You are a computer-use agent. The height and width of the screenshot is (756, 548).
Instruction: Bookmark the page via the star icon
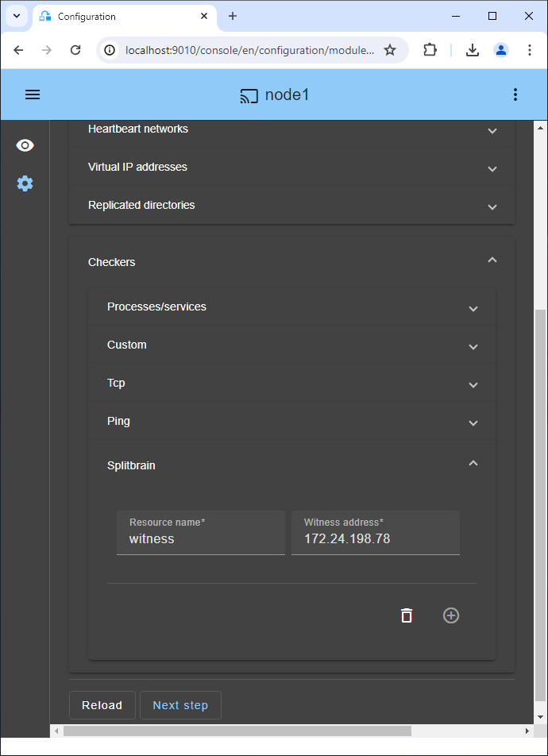point(390,49)
